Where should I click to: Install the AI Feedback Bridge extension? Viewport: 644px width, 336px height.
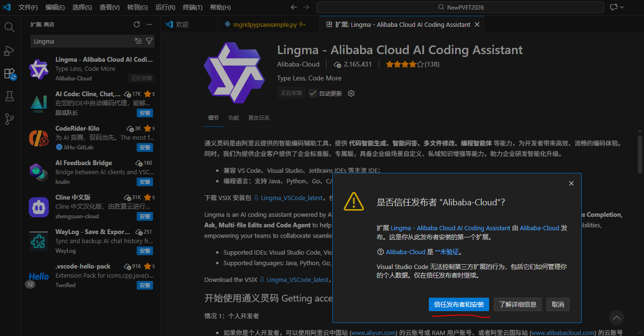(x=145, y=182)
